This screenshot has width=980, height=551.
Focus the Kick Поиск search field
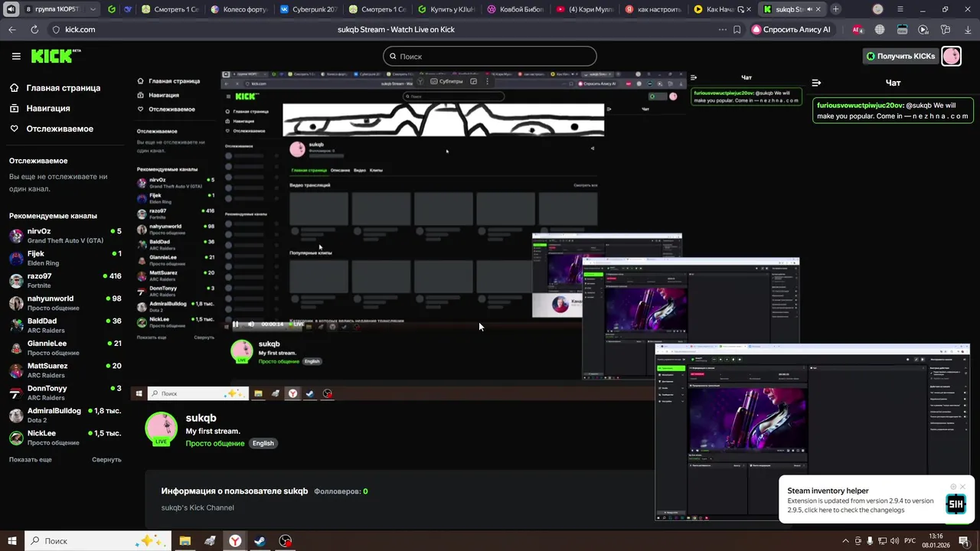[x=489, y=56]
